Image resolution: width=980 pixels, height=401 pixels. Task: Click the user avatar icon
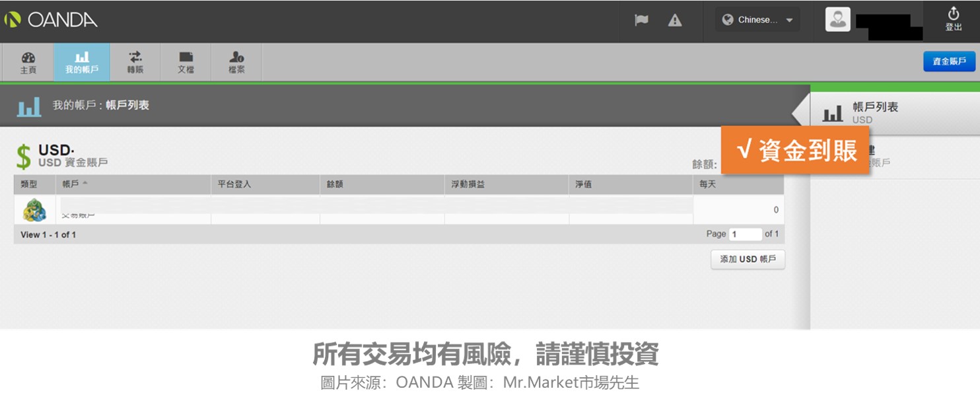coord(838,19)
